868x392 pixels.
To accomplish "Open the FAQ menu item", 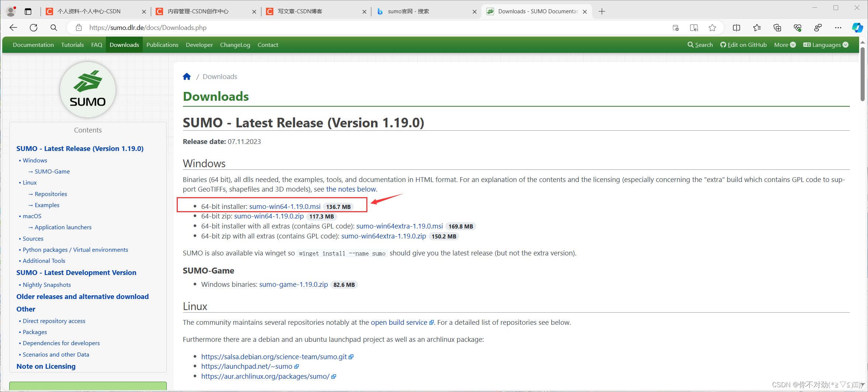I will pyautogui.click(x=97, y=45).
